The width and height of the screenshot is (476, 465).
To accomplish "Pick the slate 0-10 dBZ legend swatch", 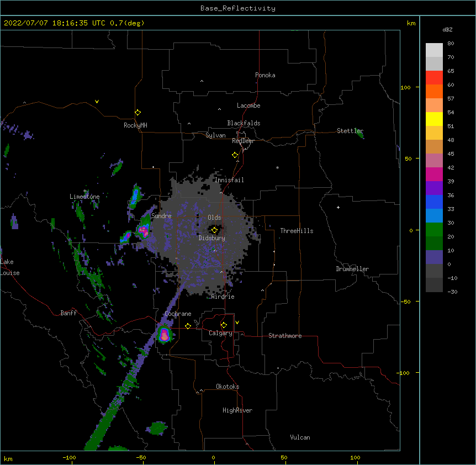I will point(434,257).
